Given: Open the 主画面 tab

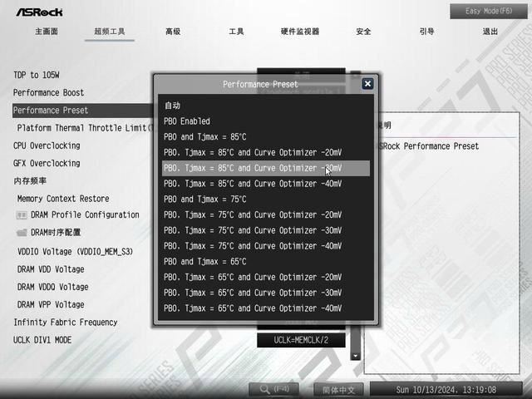Looking at the screenshot, I should (47, 32).
